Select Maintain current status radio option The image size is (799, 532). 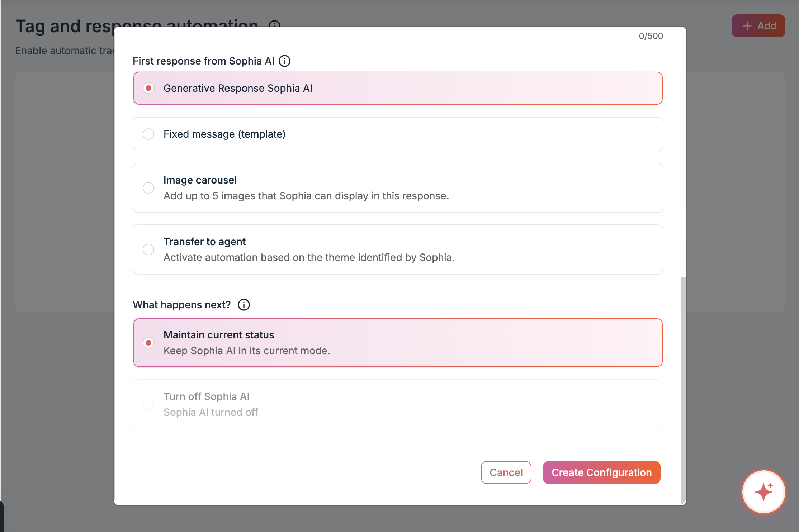(x=148, y=343)
